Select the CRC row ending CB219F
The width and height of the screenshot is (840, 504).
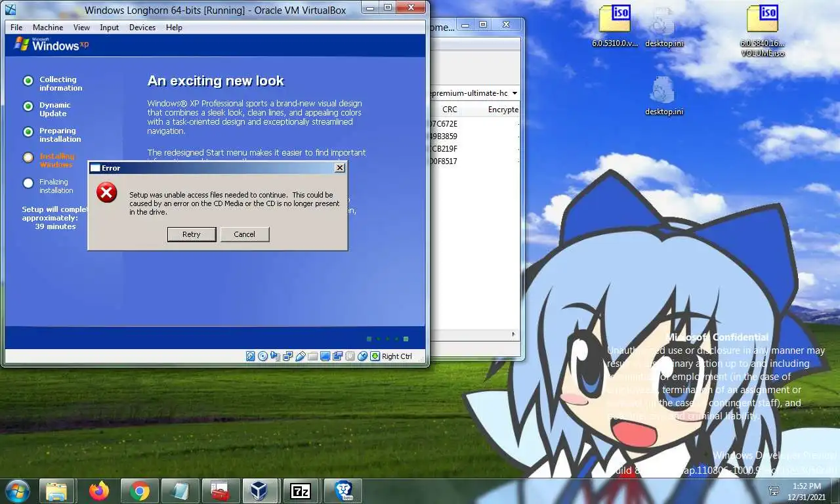[474, 149]
